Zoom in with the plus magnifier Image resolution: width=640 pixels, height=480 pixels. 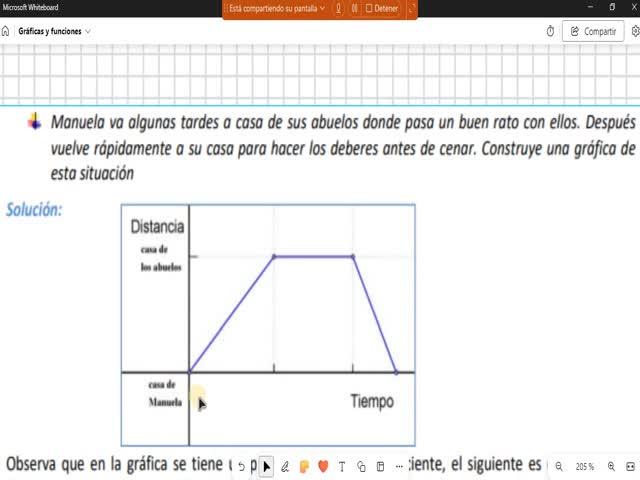[x=611, y=466]
